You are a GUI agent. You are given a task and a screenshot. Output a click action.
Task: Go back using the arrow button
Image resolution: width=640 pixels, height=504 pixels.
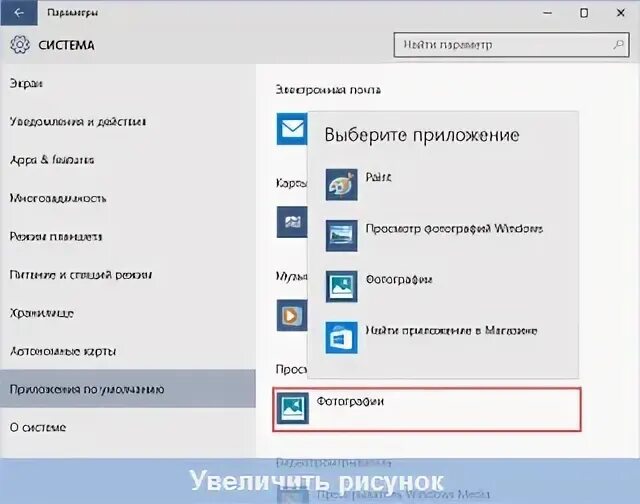19,13
